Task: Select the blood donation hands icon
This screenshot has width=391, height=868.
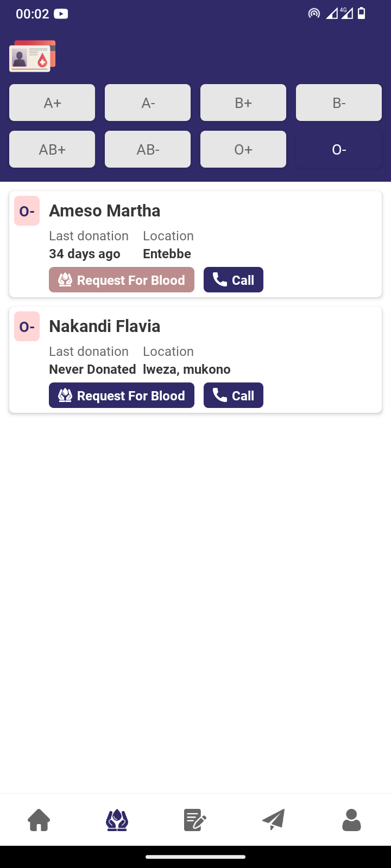Action: [x=117, y=820]
